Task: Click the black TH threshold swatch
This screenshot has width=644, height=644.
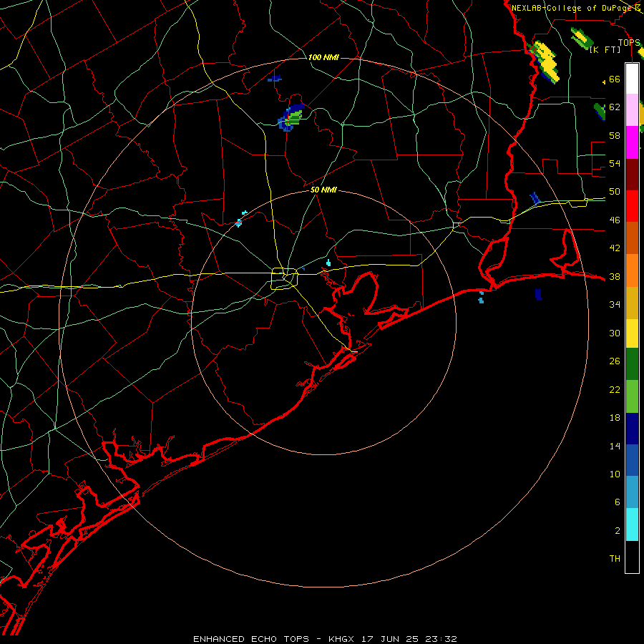Action: pos(632,557)
